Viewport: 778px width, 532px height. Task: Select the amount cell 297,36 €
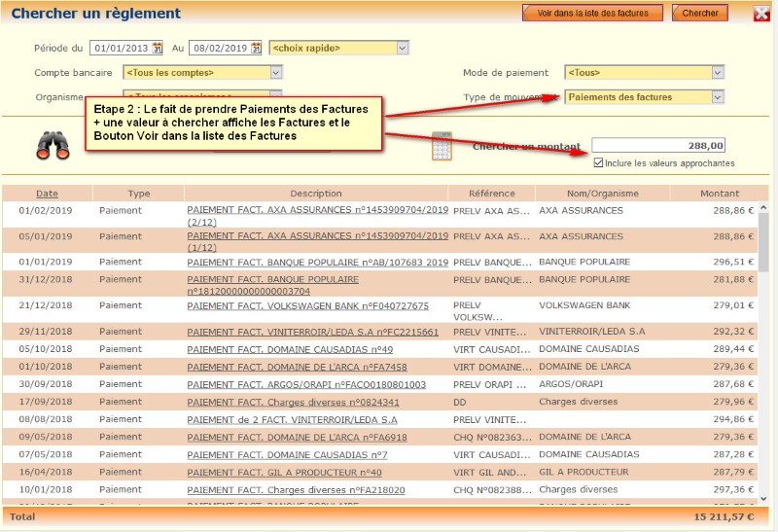pyautogui.click(x=733, y=489)
